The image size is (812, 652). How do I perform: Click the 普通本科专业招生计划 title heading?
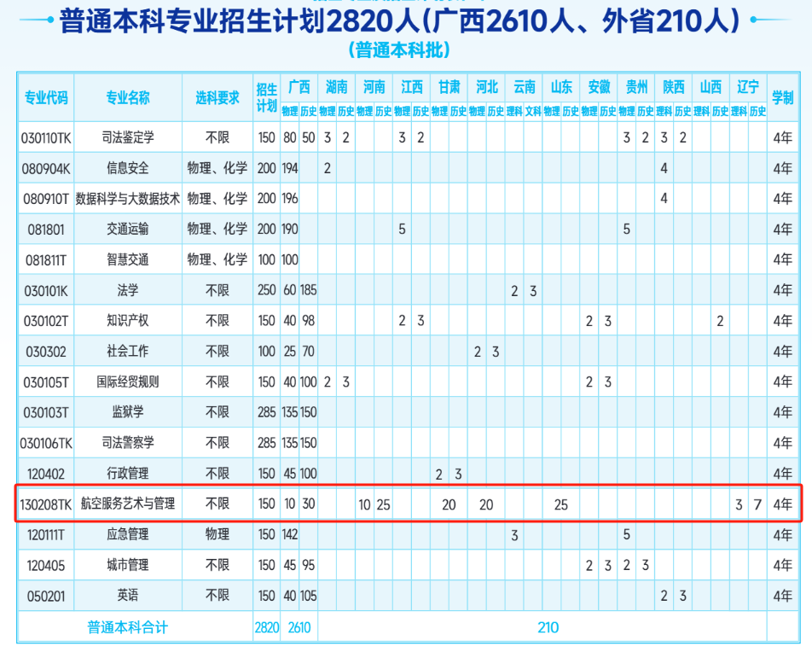(399, 21)
